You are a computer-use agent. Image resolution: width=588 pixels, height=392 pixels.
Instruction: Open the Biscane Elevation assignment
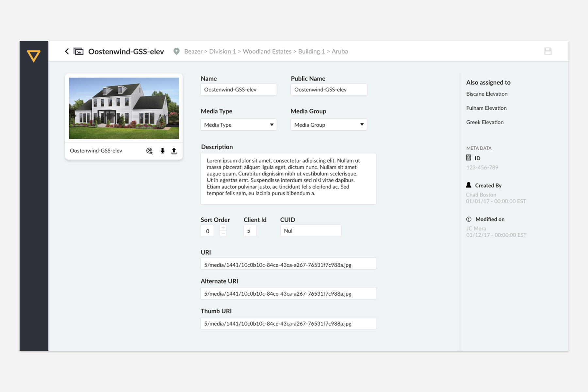(487, 94)
